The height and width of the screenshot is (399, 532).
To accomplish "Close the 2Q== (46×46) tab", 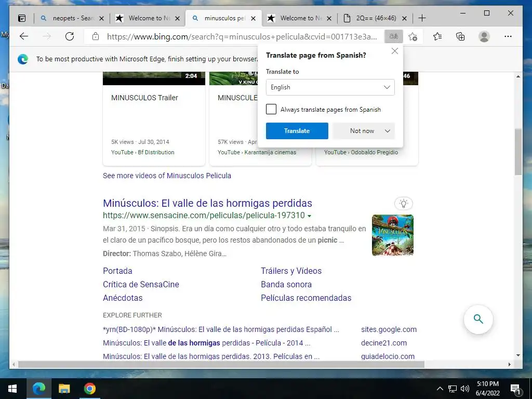I will [404, 18].
